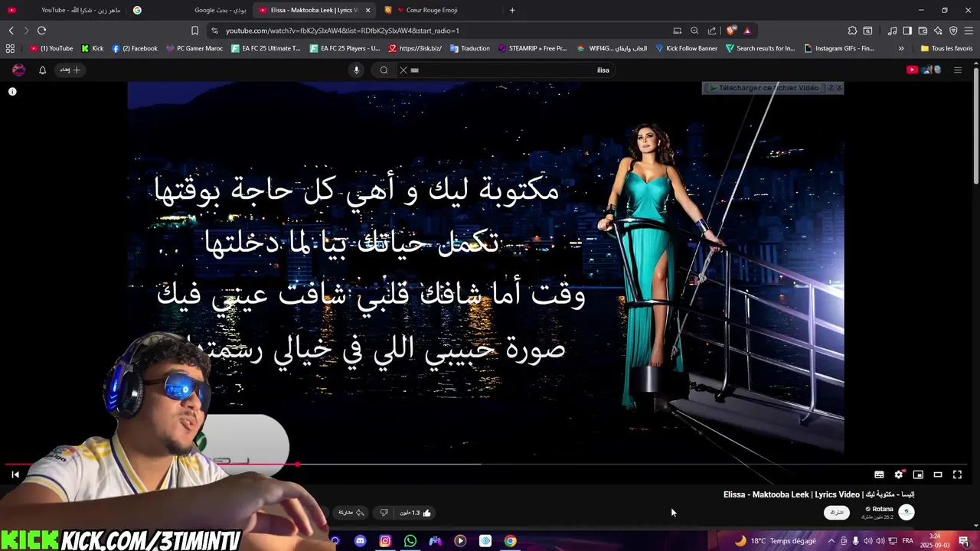Open Brave Rewards triangle icon
Viewport: 980px width, 551px height.
[x=747, y=31]
